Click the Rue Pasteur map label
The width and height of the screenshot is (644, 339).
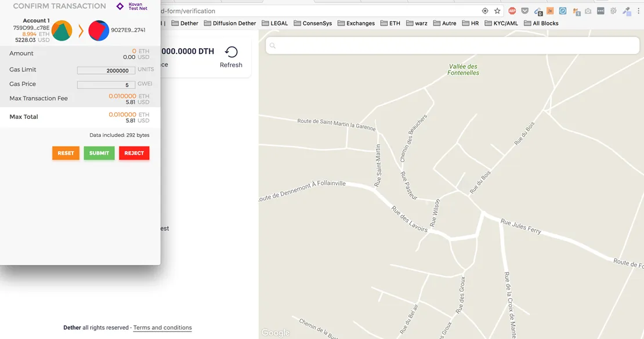pyautogui.click(x=408, y=186)
